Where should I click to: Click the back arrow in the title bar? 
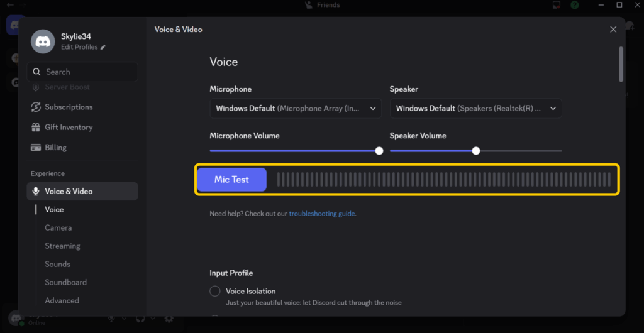11,5
